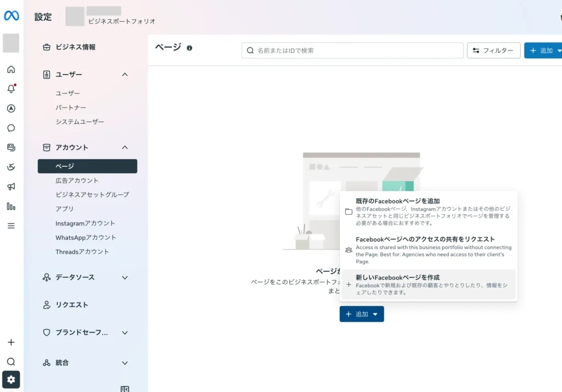Viewport: 562px width, 392px height.
Task: Go to Instagramアカウント settings
Action: 85,223
